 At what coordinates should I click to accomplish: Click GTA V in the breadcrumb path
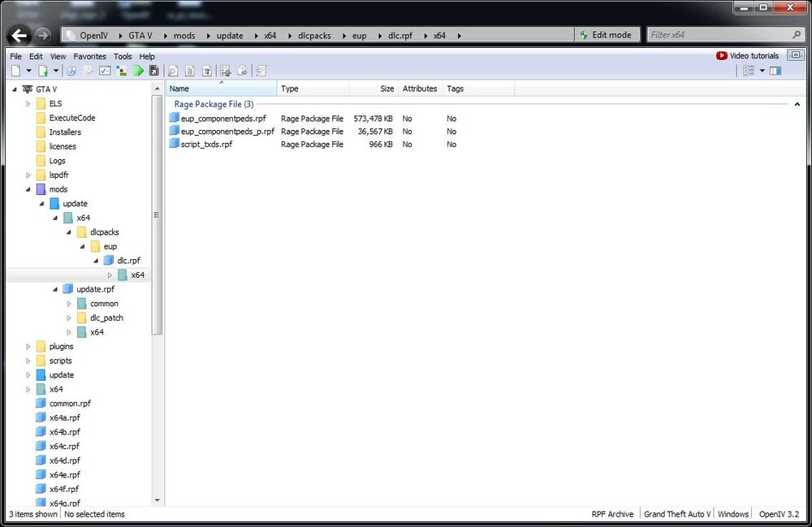(x=140, y=35)
